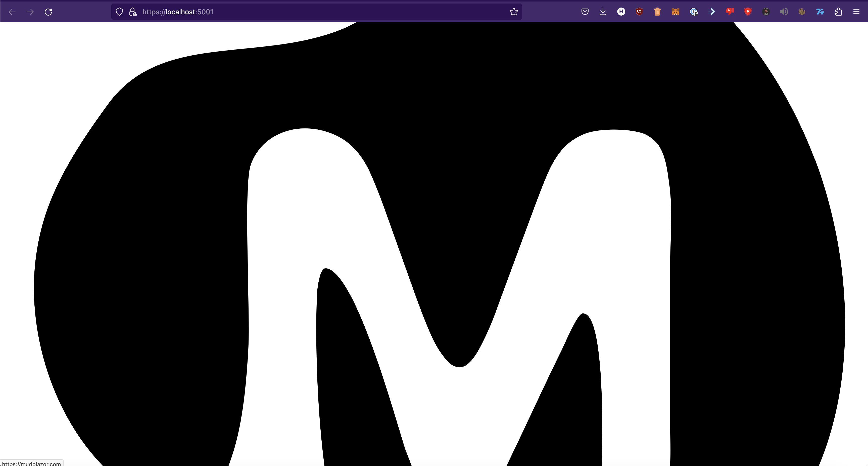Open the orange trash can extension

[657, 12]
